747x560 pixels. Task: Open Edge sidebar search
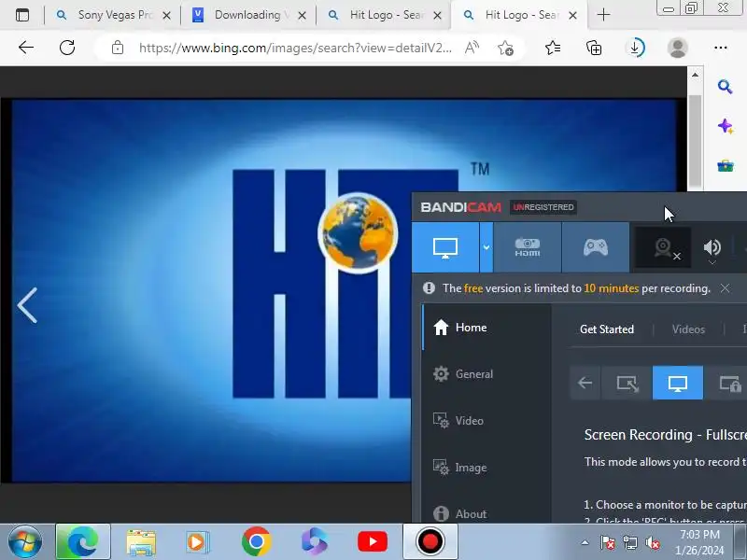(726, 87)
